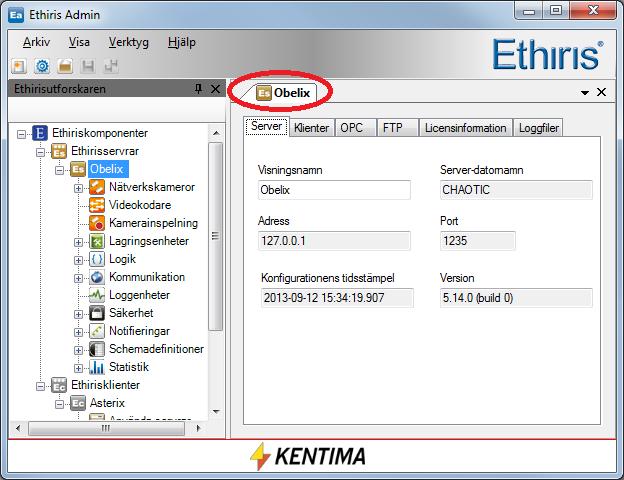624x480 pixels.
Task: Pin the Ethirisutforskaren panel
Action: coord(199,89)
